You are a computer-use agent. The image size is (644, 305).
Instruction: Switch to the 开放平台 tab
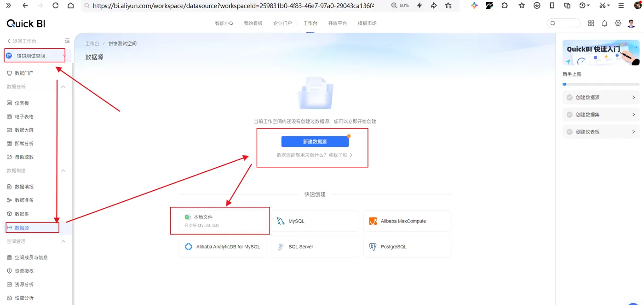(x=338, y=23)
